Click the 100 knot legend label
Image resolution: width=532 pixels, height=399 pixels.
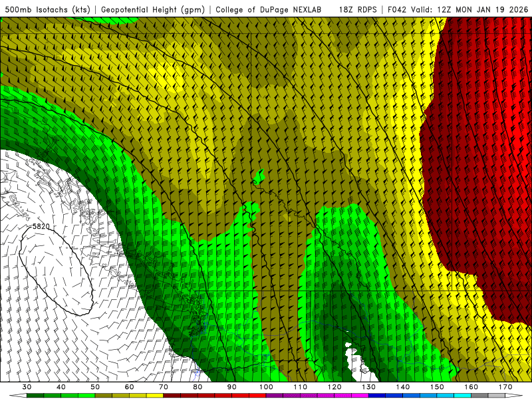point(267,387)
